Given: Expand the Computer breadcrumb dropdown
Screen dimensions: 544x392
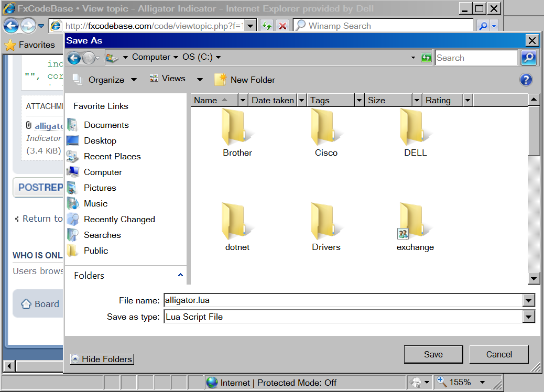Looking at the screenshot, I should (x=176, y=57).
